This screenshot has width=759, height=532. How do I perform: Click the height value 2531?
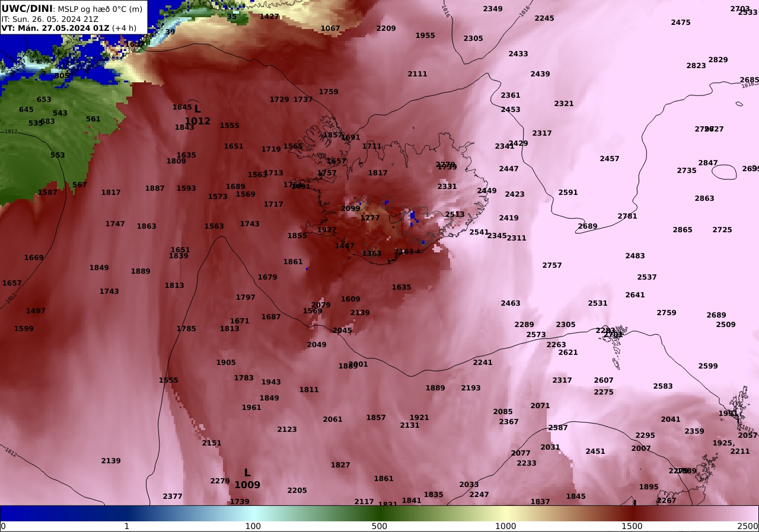(598, 303)
